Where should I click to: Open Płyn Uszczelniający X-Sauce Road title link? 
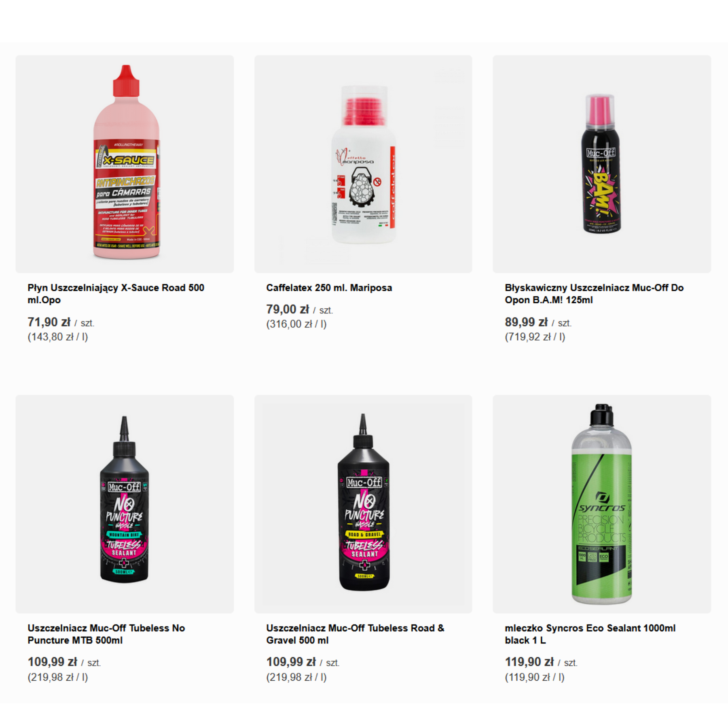pyautogui.click(x=116, y=294)
